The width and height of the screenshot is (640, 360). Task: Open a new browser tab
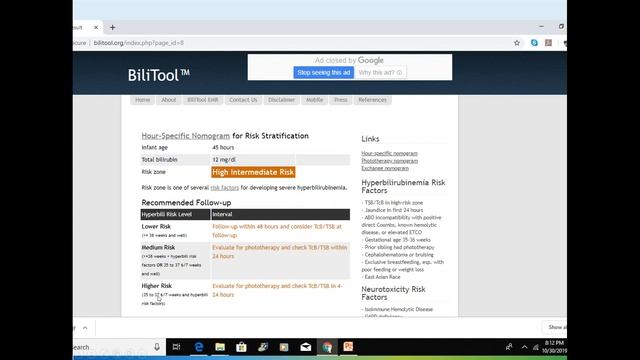click(113, 28)
